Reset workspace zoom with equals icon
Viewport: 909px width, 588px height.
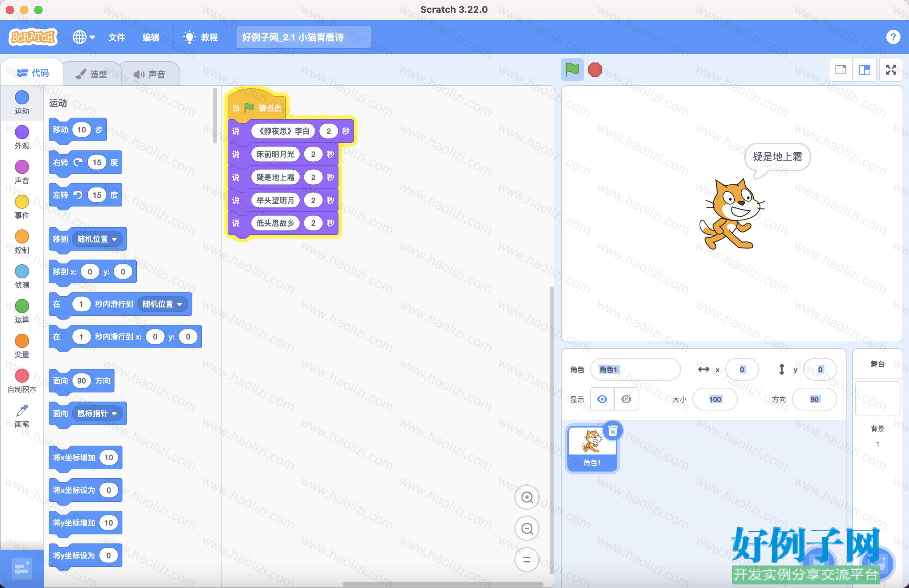click(527, 559)
